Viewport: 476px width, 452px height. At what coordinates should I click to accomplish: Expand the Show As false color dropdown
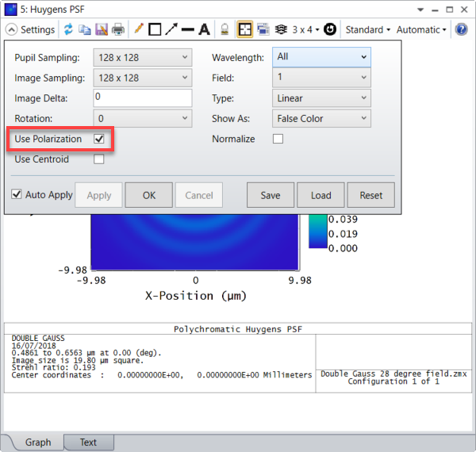(x=321, y=118)
